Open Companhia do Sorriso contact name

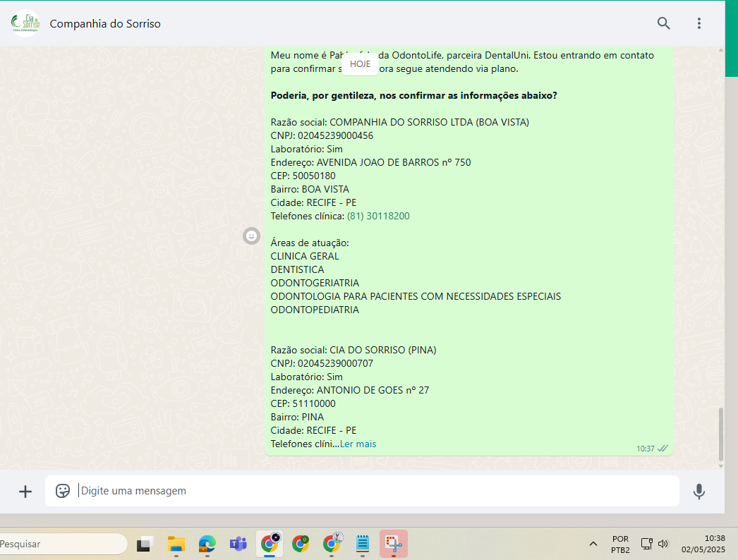[x=105, y=23]
